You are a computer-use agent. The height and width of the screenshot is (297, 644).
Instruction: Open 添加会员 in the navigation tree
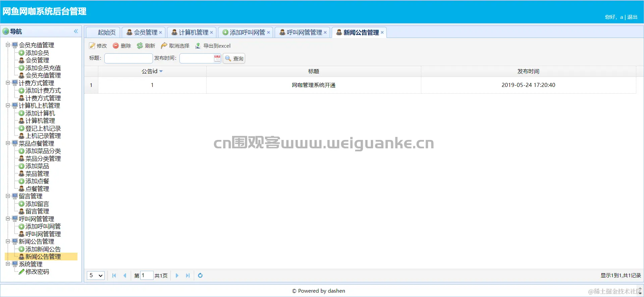[37, 53]
